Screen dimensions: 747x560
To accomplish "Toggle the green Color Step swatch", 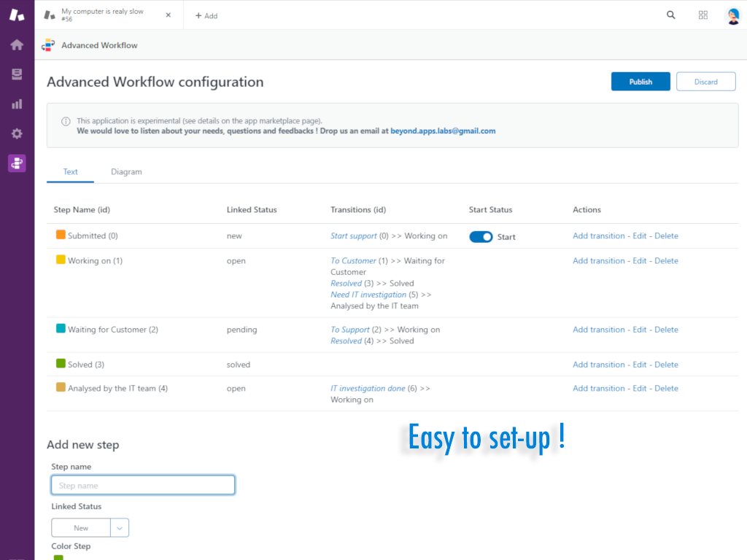I will 58,557.
